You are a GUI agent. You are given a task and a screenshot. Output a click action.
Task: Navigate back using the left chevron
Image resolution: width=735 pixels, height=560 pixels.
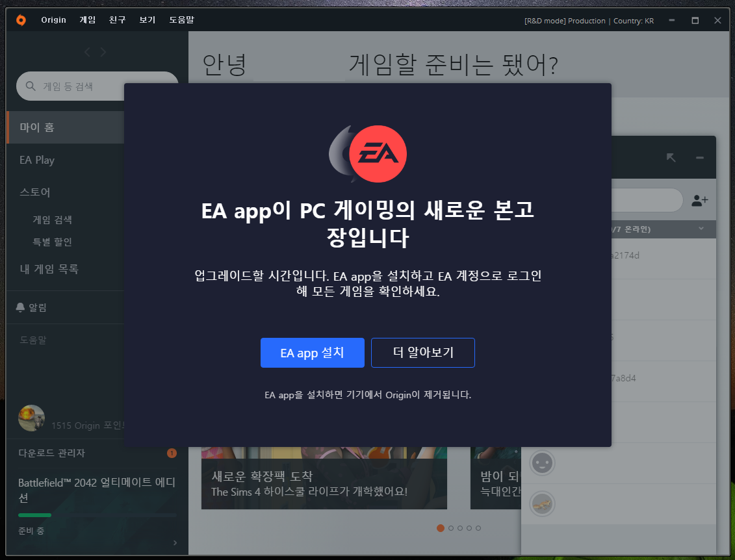(86, 51)
